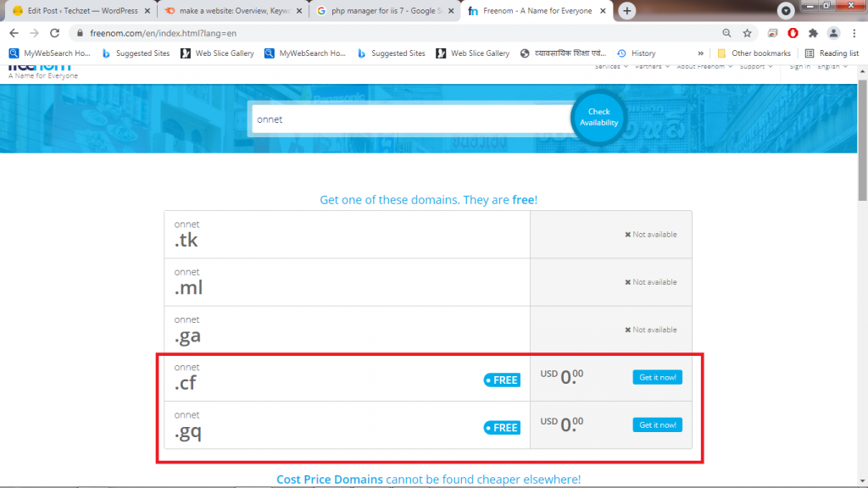Open the Extensions puzzle icon
This screenshot has height=488, width=868.
[813, 33]
